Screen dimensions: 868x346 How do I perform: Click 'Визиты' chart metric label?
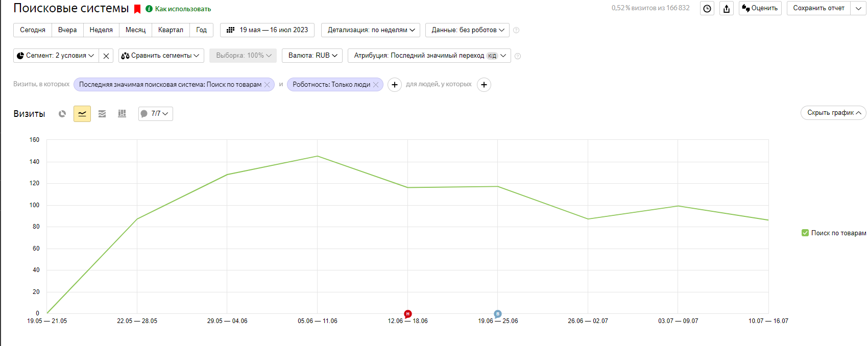[29, 114]
